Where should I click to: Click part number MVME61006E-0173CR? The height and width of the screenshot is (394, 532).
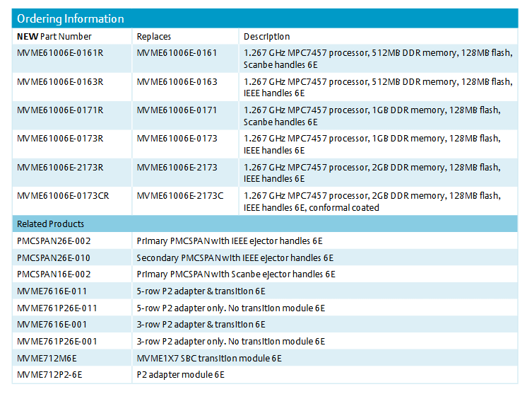(x=63, y=196)
